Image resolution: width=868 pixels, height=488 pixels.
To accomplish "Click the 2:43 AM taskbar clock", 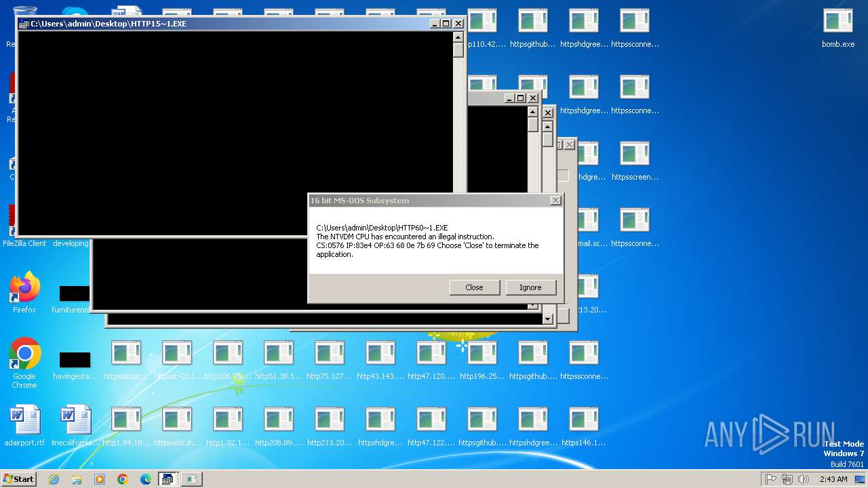I will pos(833,479).
